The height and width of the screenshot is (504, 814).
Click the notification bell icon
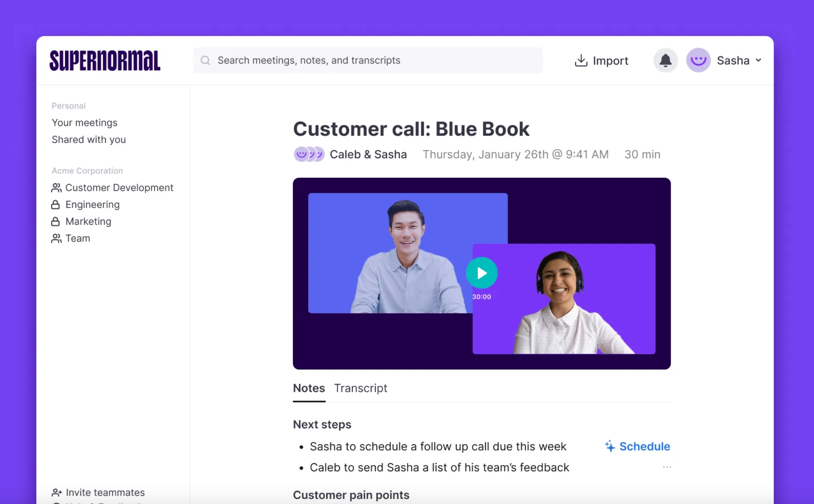click(x=665, y=60)
